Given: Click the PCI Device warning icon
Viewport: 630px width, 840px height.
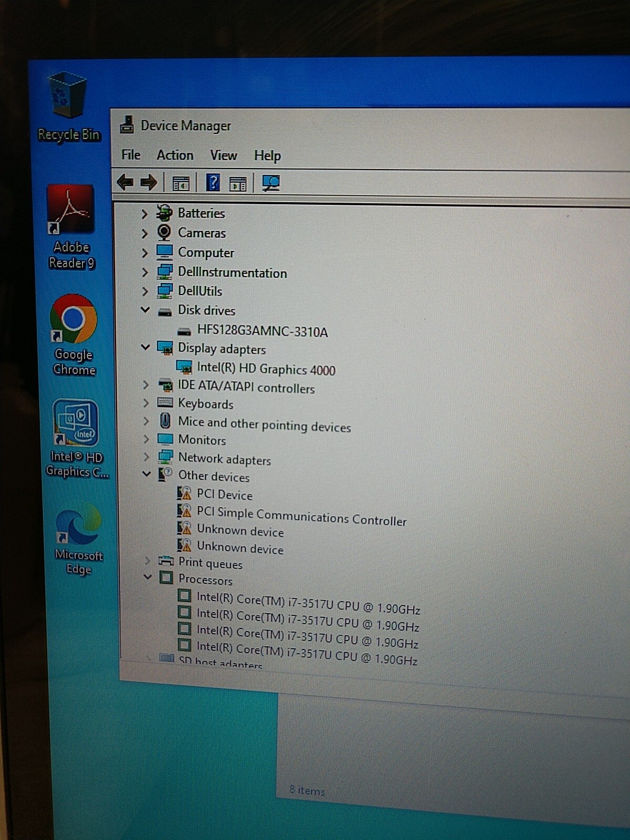Looking at the screenshot, I should [184, 493].
